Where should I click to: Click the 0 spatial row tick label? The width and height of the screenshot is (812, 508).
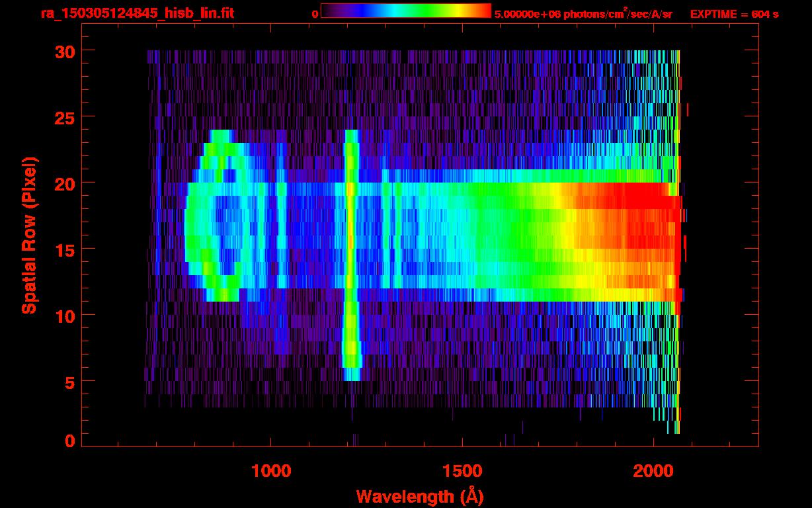(70, 441)
